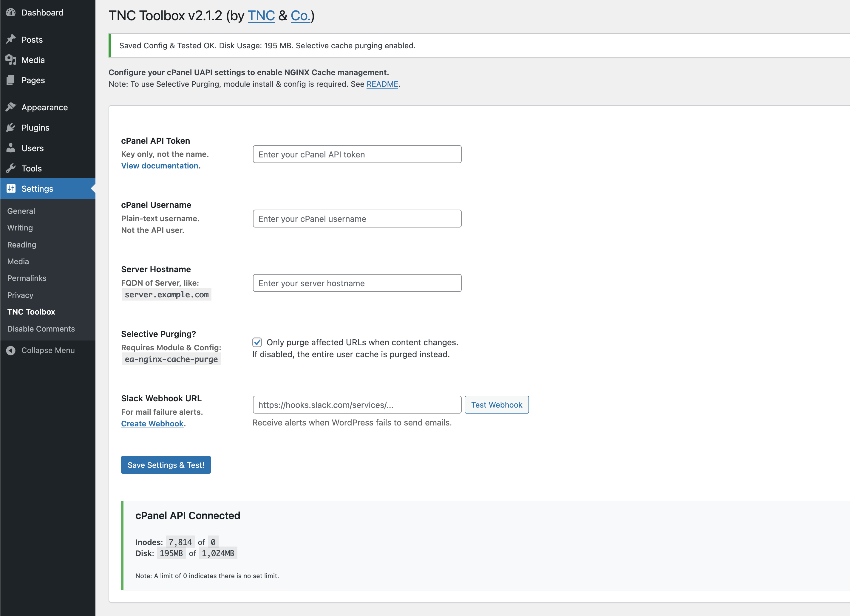This screenshot has width=850, height=616.
Task: Open the Posts menu
Action: [48, 39]
